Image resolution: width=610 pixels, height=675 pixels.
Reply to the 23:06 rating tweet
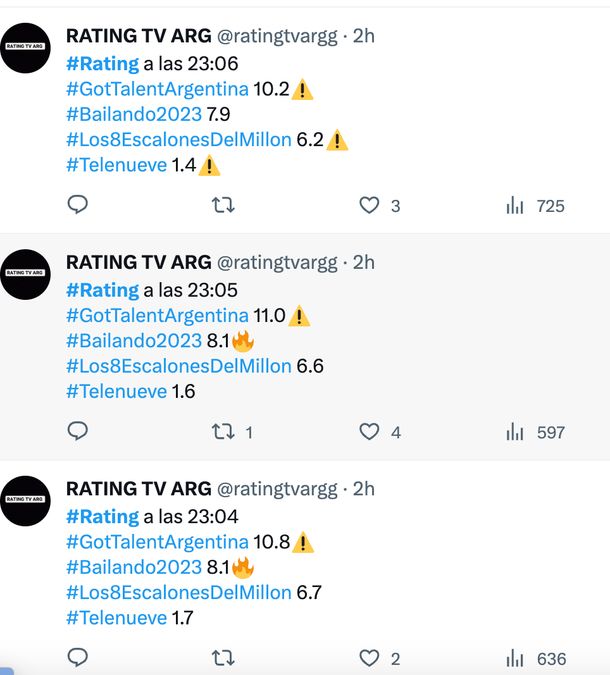pos(78,205)
